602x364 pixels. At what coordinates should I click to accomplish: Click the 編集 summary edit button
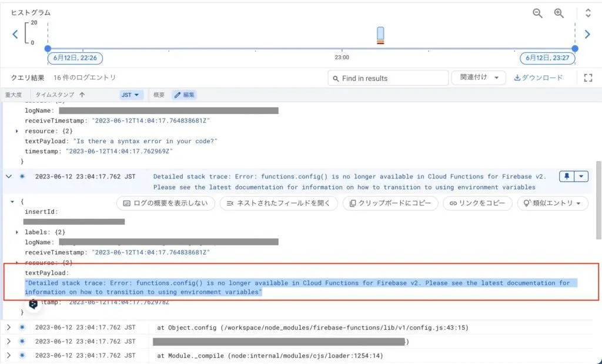(184, 95)
